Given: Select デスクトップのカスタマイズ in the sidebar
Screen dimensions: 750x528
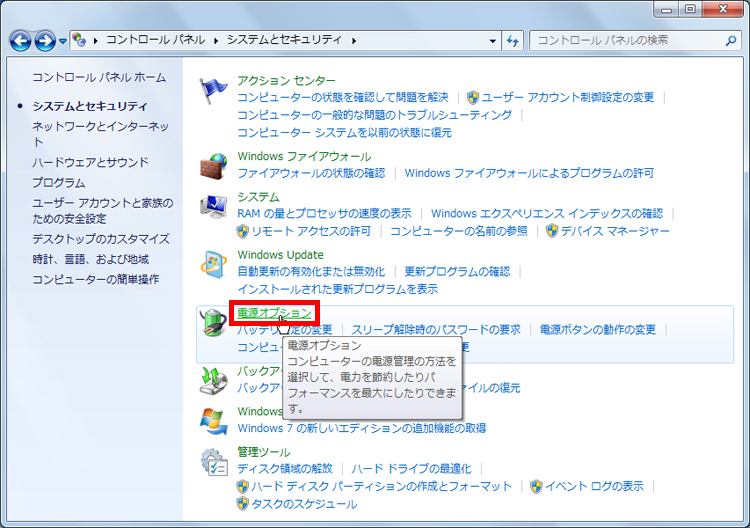Looking at the screenshot, I should (x=101, y=239).
